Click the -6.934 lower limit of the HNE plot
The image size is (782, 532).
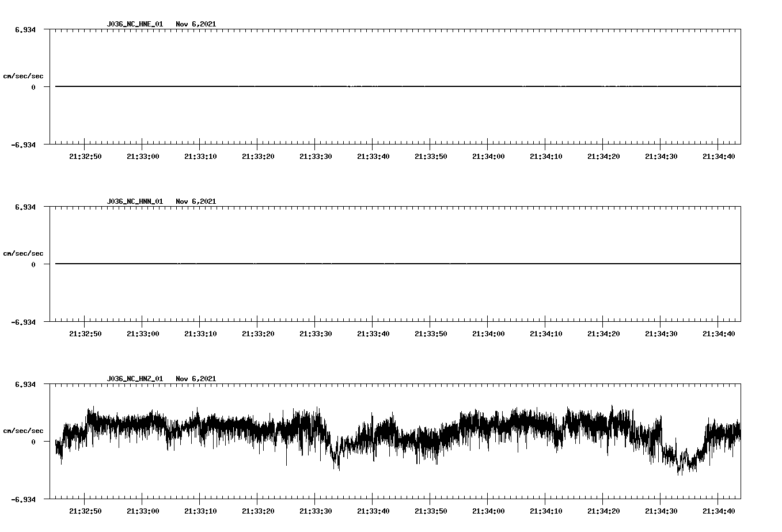tap(23, 145)
